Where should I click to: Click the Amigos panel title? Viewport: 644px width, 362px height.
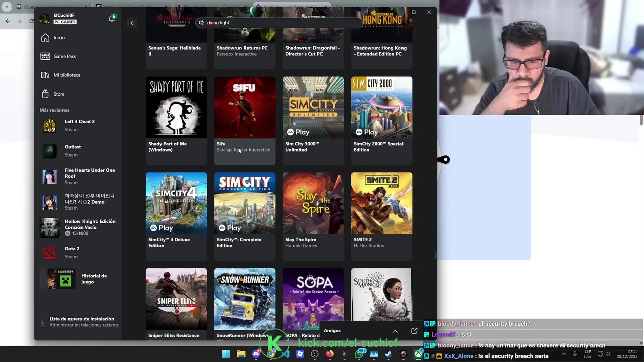click(x=332, y=331)
